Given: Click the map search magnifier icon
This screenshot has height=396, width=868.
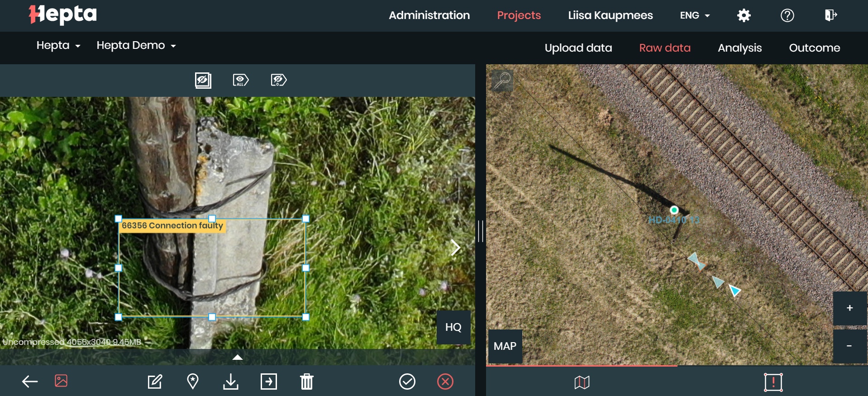Looking at the screenshot, I should tap(502, 81).
